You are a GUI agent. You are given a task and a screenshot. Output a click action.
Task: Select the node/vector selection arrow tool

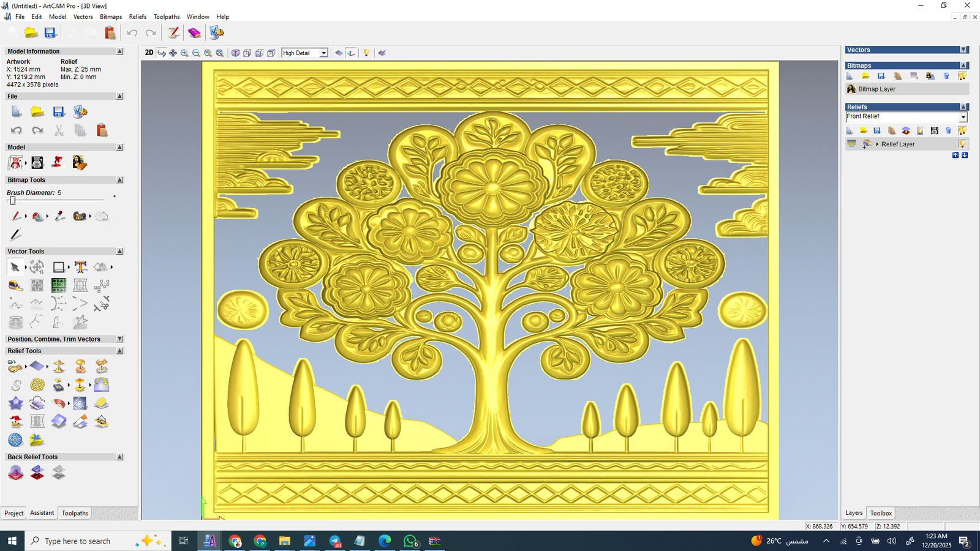click(15, 267)
